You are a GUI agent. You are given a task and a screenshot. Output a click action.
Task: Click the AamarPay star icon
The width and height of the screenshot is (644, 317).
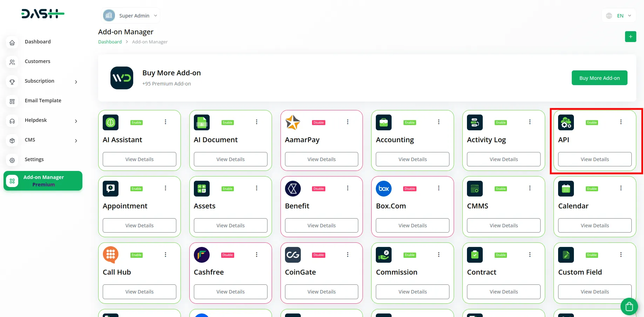click(x=293, y=122)
